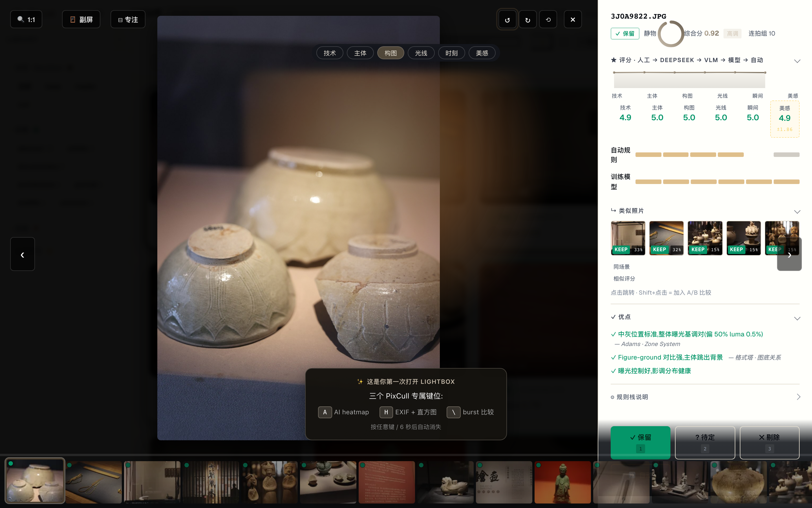Click the 技术 4.9 score
812x508 pixels.
tap(625, 113)
